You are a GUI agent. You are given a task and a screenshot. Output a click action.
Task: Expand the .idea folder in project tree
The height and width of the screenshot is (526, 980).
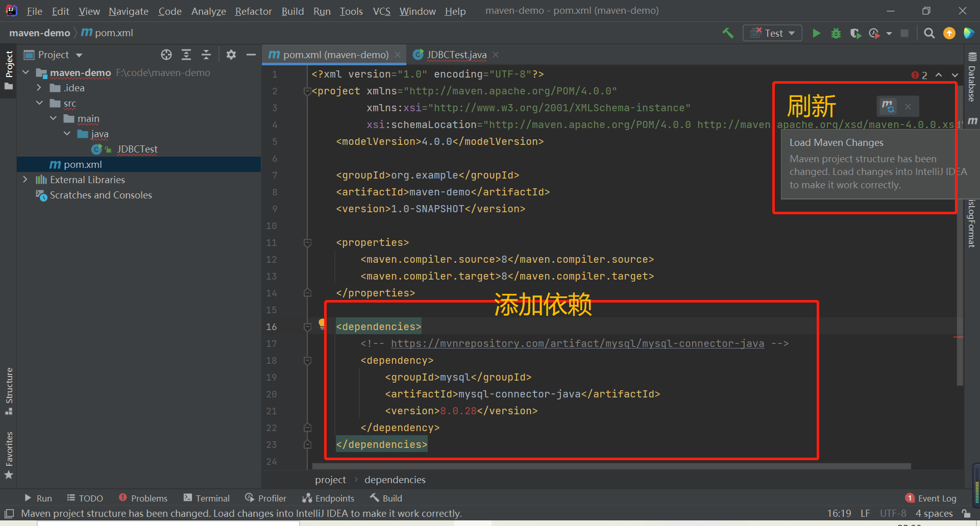click(39, 88)
